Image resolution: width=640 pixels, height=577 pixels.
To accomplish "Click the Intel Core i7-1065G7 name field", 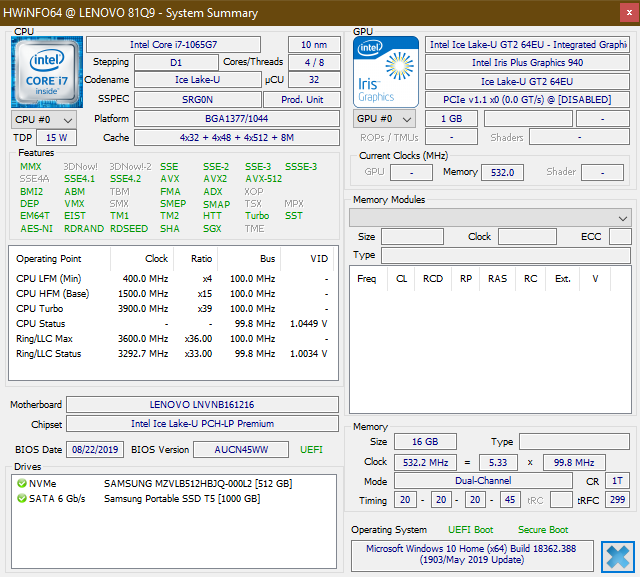I will pos(173,45).
